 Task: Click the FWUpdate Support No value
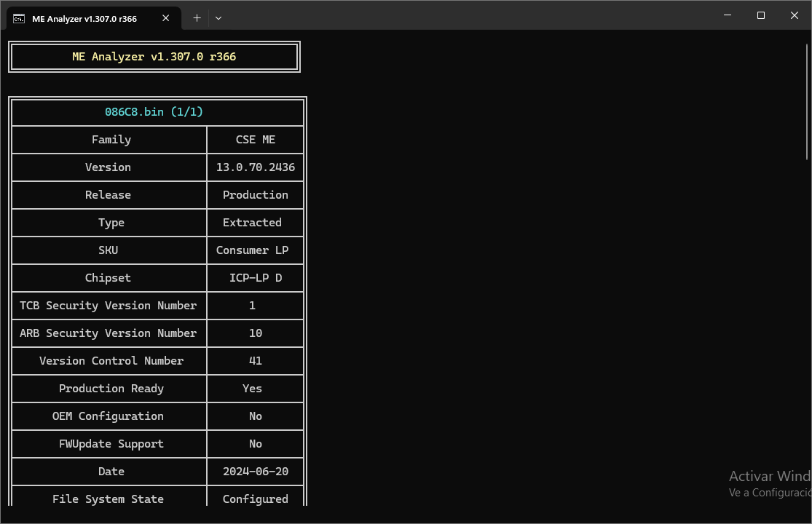(x=256, y=444)
